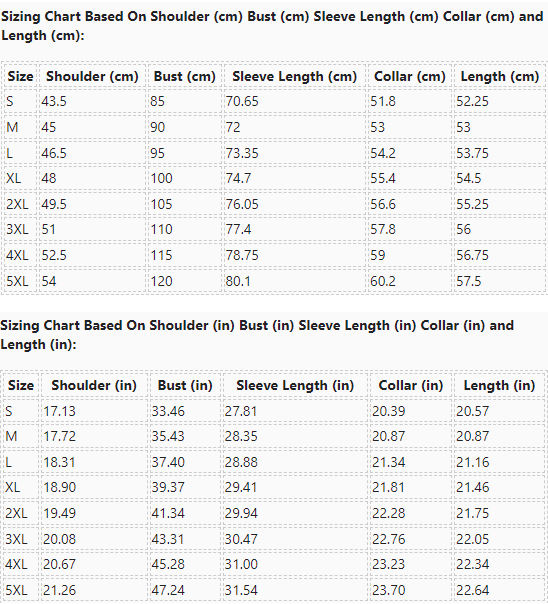
Task: Select the 5XL size cell in inches table
Action: 16,590
